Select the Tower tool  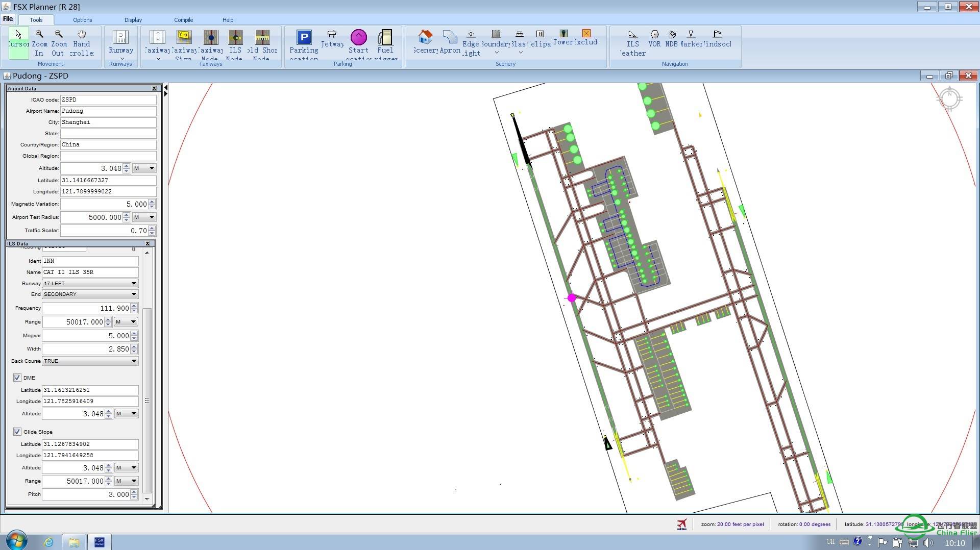point(563,38)
